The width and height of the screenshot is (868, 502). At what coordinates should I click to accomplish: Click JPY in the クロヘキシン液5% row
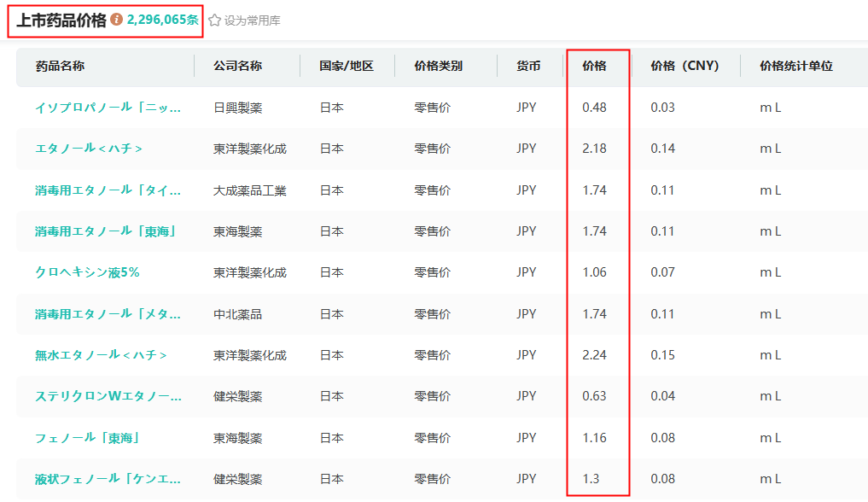(527, 272)
